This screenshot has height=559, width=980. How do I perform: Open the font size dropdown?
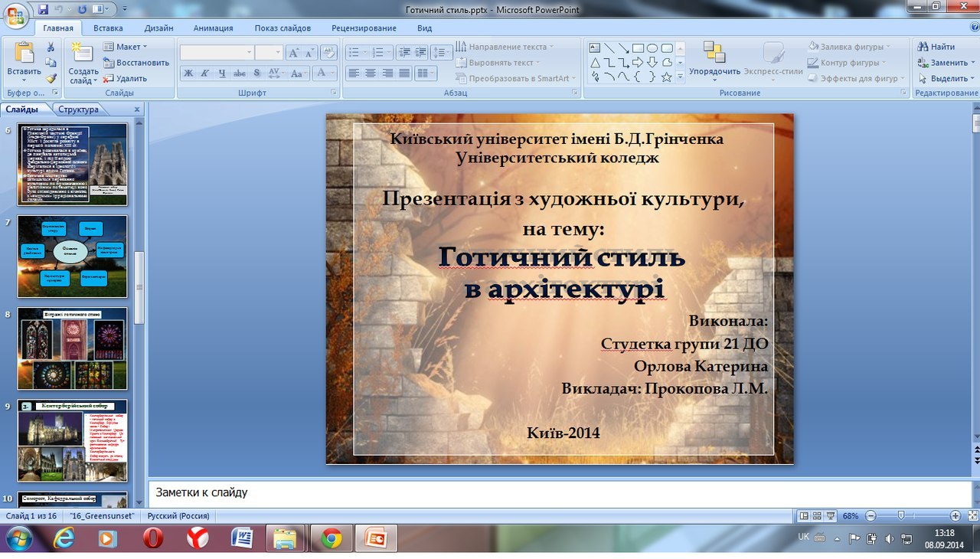coord(278,53)
